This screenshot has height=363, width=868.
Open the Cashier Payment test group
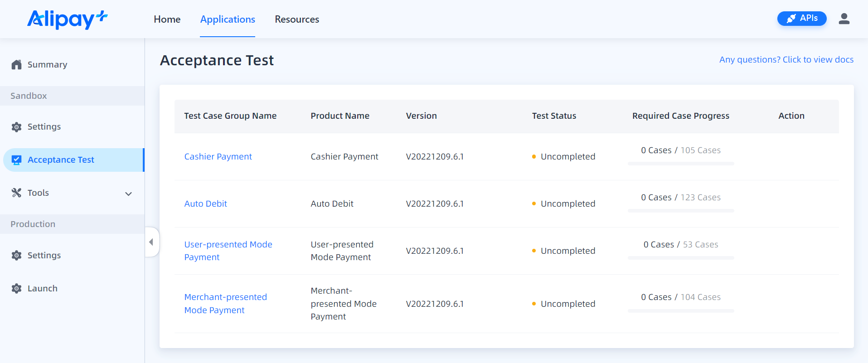coord(218,157)
